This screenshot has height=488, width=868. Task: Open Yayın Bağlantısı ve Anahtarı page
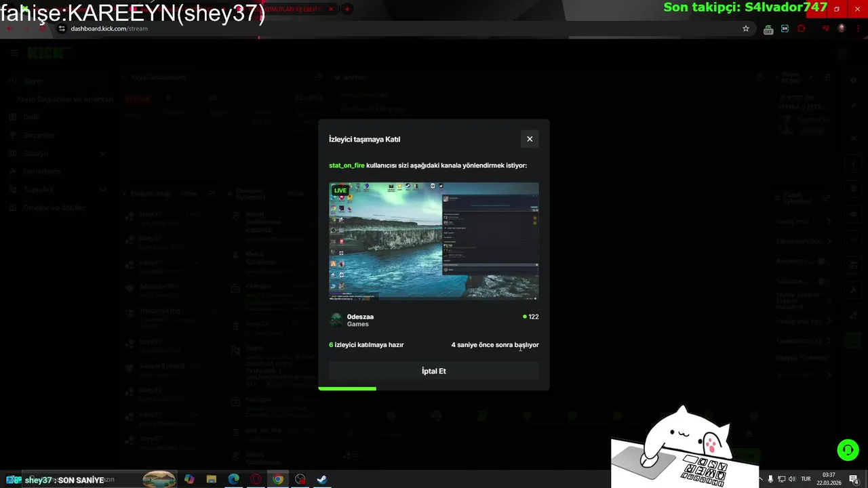(x=64, y=99)
